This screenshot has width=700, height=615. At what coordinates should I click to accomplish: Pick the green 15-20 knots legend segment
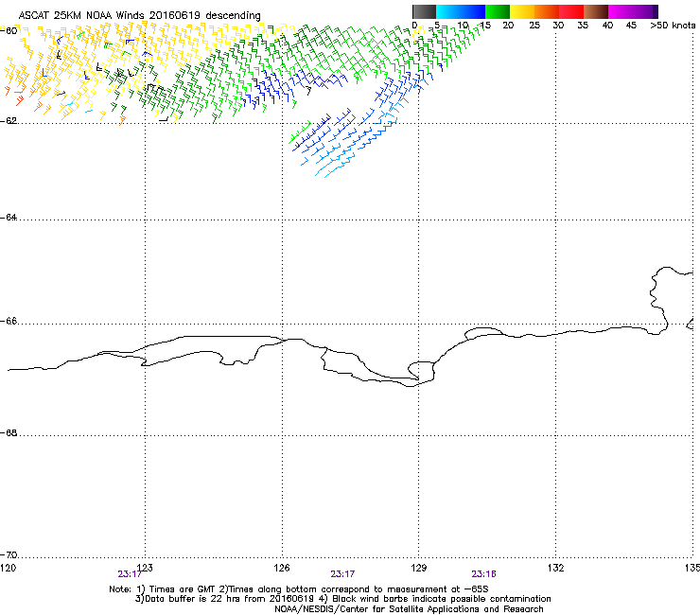point(498,11)
